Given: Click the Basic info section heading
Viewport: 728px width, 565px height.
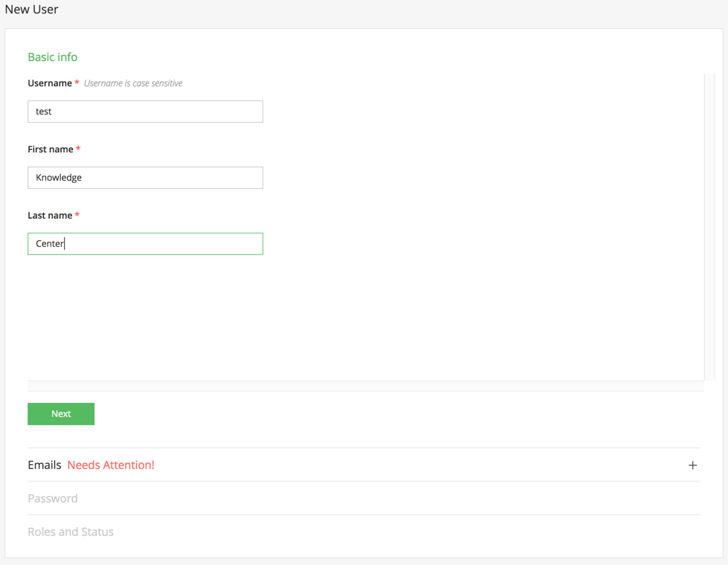Looking at the screenshot, I should 53,57.
